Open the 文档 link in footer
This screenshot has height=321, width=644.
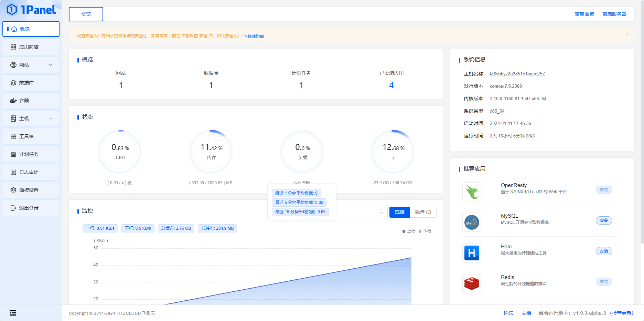526,313
